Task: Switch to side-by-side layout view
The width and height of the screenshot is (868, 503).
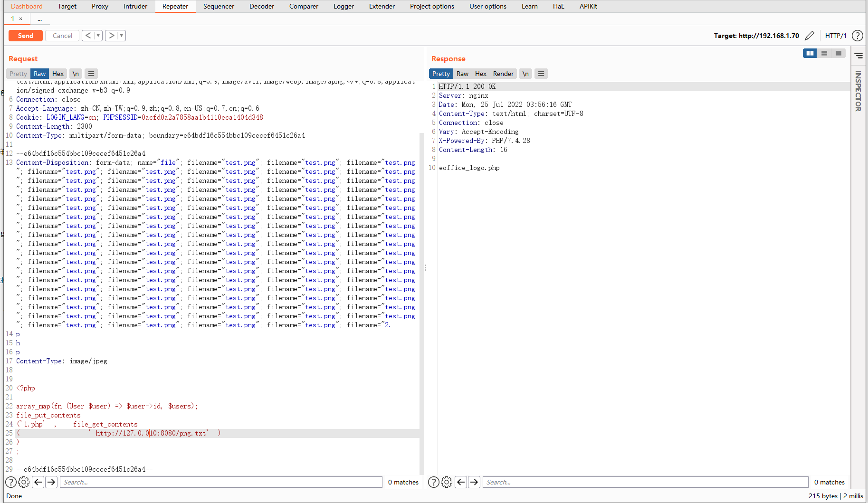Action: (x=810, y=53)
